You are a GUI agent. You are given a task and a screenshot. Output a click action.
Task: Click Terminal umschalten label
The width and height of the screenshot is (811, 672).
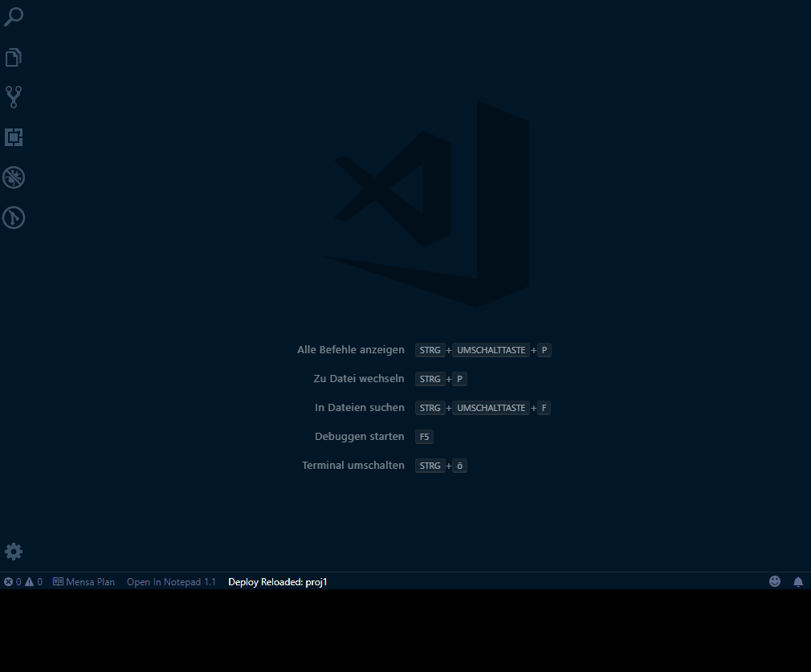(353, 466)
